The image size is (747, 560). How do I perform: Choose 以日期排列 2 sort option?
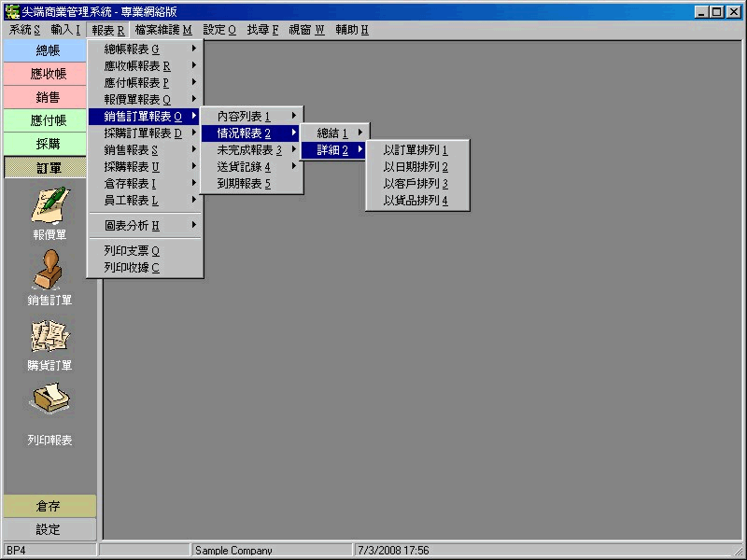(416, 167)
